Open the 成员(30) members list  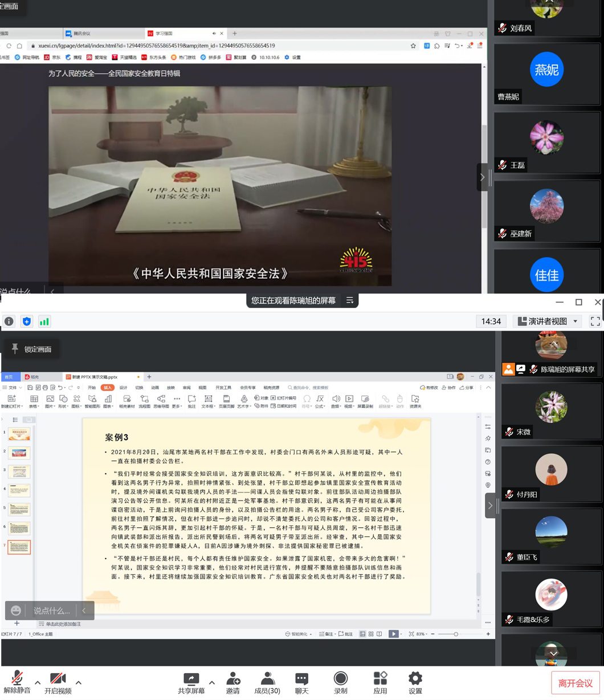(267, 682)
